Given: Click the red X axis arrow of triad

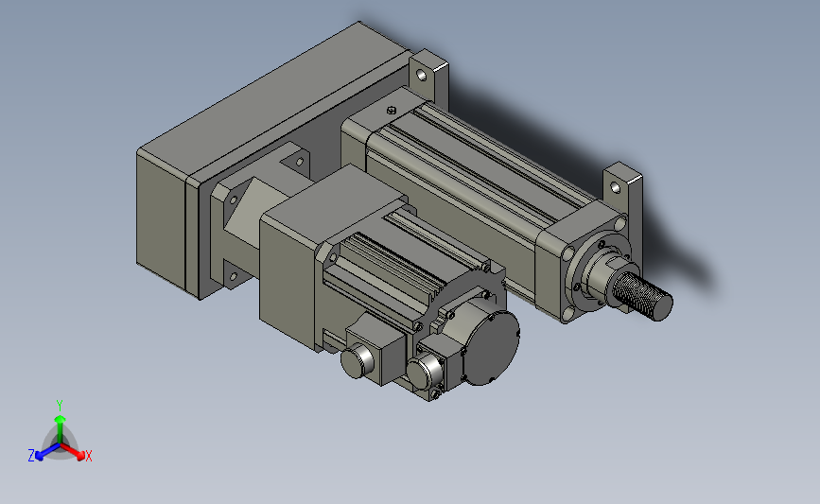Looking at the screenshot, I should (73, 451).
